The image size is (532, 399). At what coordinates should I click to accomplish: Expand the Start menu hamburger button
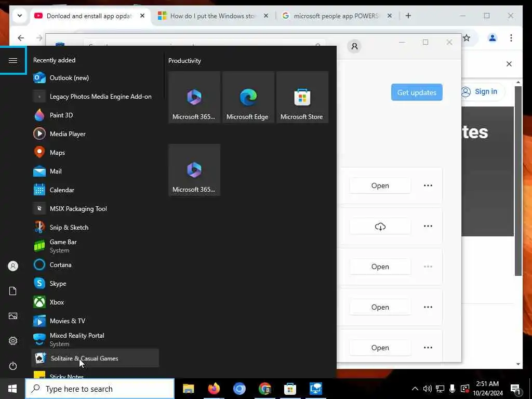(13, 60)
